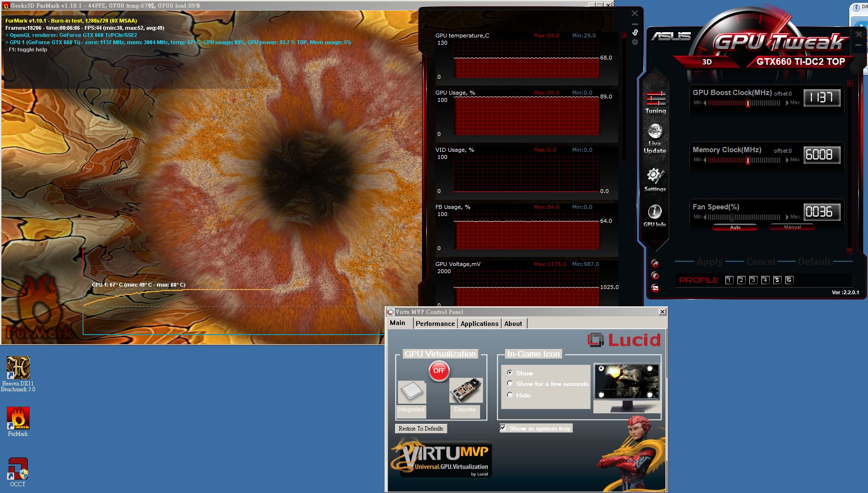Click Fan Speed Max increase arrow

(787, 217)
